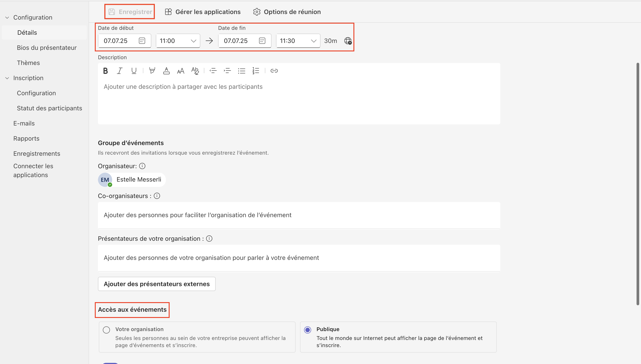Click Ajouter des présentateurs externes button
The image size is (641, 364).
coord(157,284)
